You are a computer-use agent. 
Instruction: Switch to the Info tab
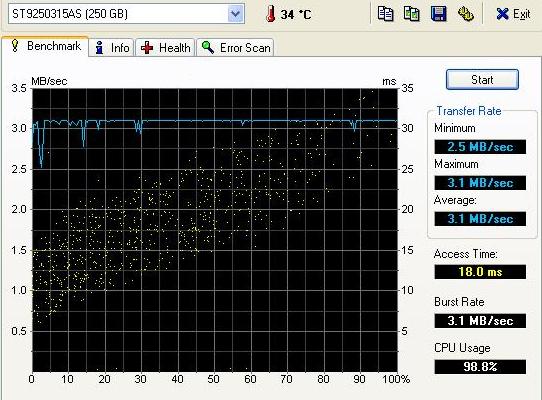pos(111,47)
